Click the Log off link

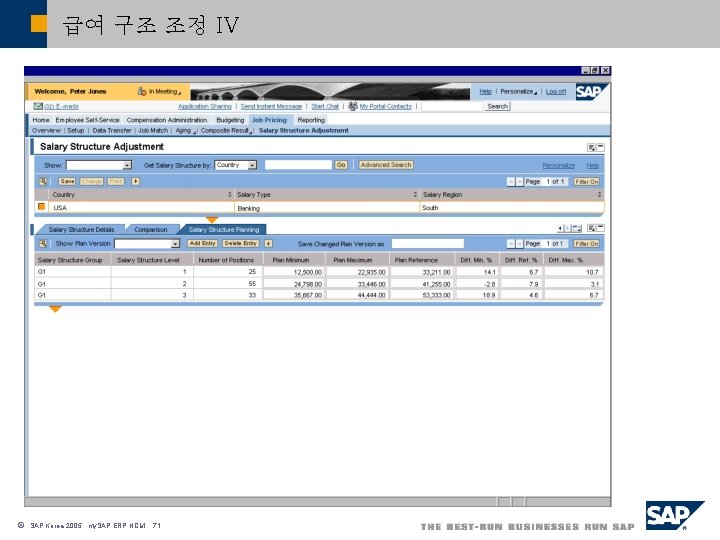coord(556,91)
